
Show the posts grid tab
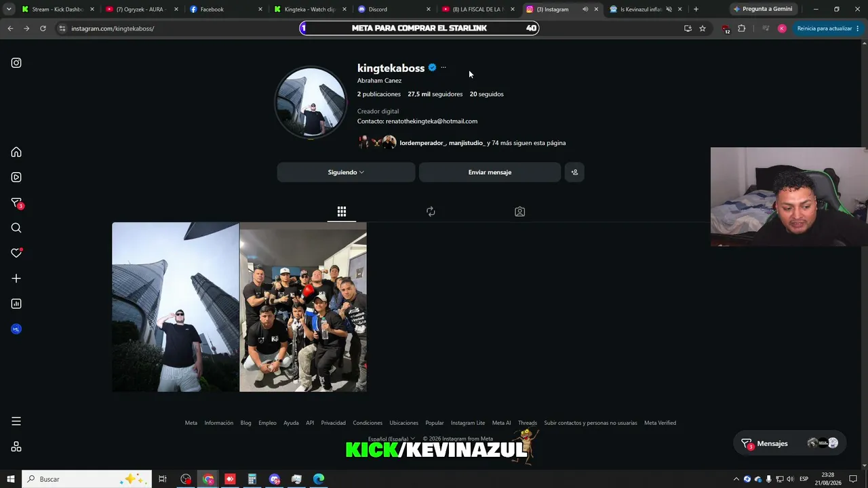(x=342, y=211)
